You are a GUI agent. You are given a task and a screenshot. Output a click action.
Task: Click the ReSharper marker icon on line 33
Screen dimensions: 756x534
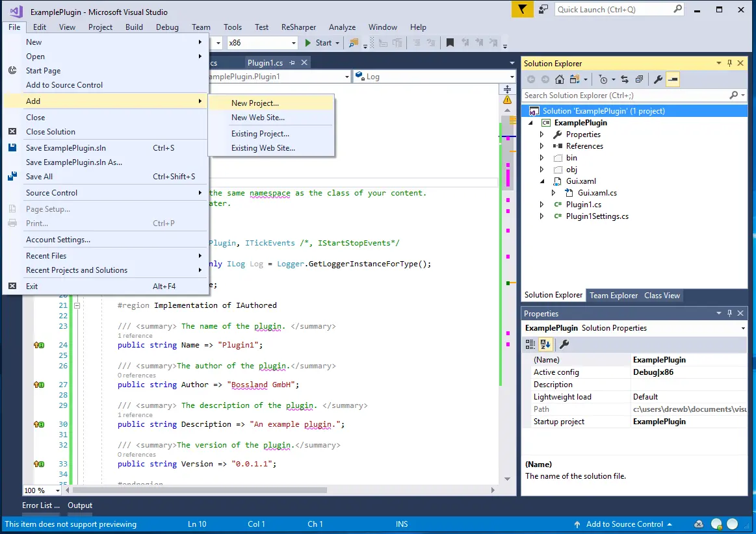(39, 464)
